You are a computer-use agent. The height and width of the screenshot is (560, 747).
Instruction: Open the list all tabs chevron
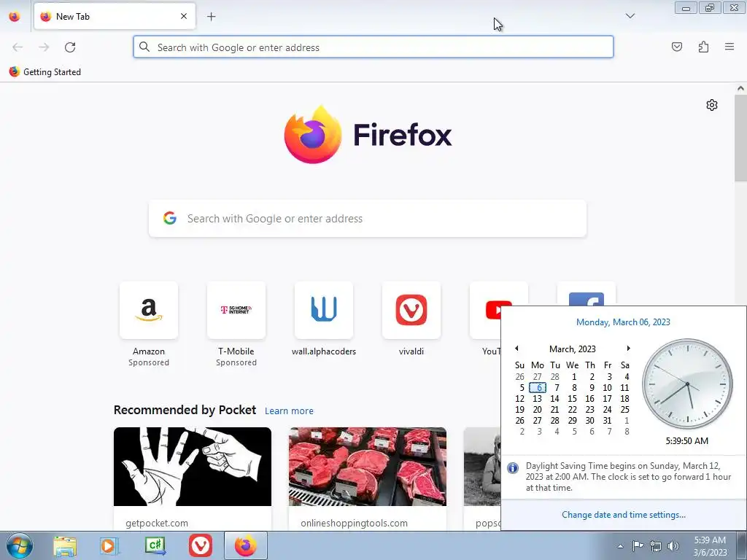coord(630,16)
